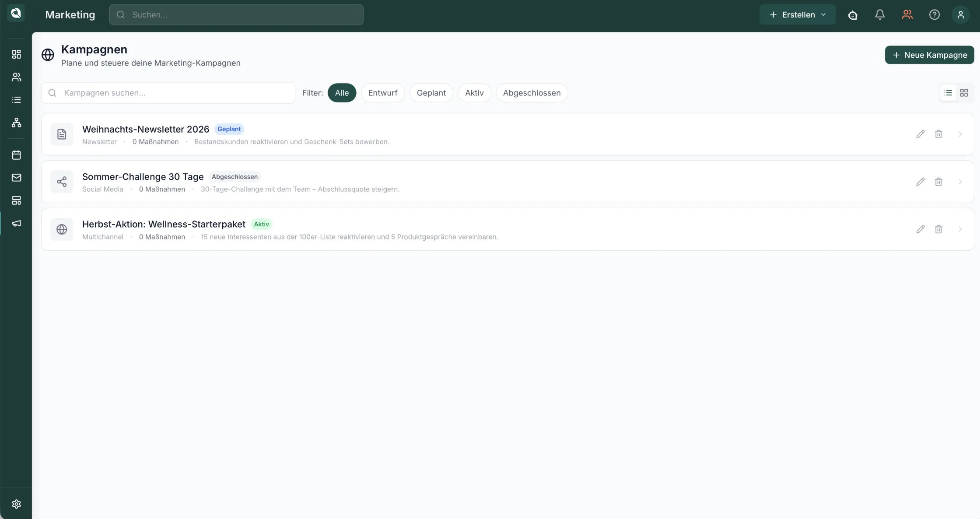Open the Weihnachts-Newsletter 2026 title

pyautogui.click(x=146, y=129)
